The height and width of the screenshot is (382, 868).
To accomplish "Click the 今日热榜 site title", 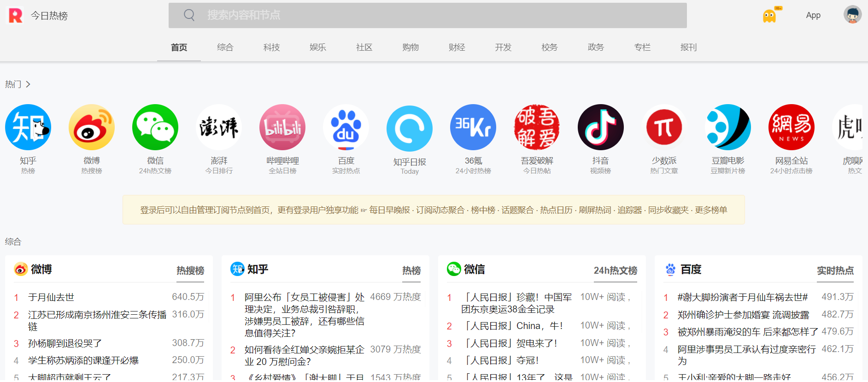I will click(49, 16).
